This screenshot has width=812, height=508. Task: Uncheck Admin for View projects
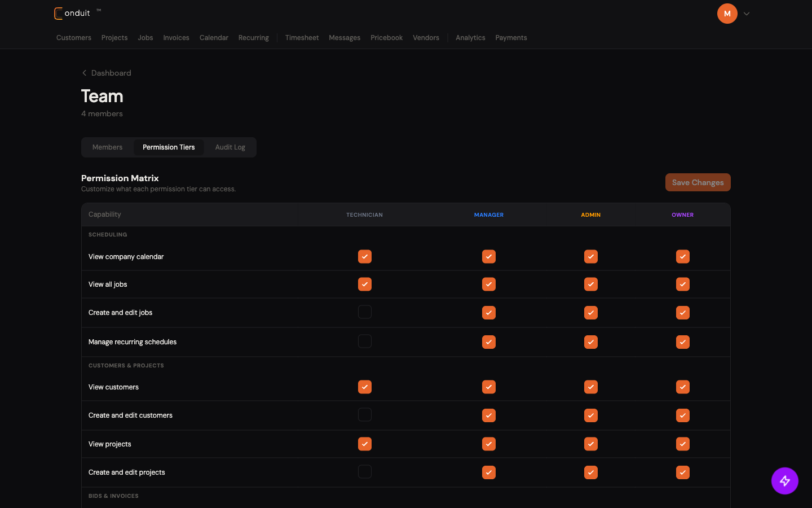point(591,444)
